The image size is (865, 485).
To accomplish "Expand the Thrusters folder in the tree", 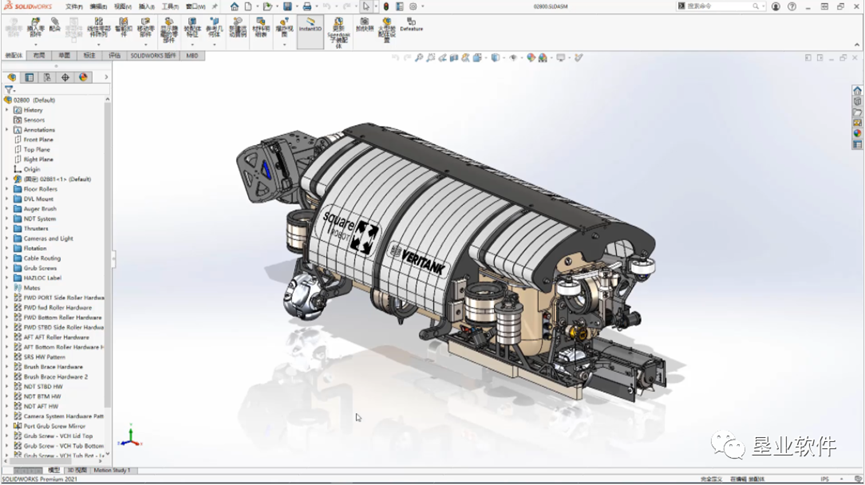I will click(7, 229).
